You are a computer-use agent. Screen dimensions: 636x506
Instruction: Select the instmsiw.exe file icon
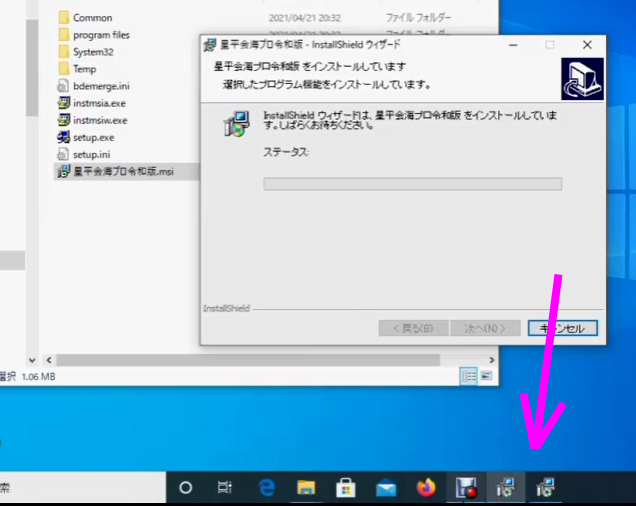pyautogui.click(x=63, y=120)
